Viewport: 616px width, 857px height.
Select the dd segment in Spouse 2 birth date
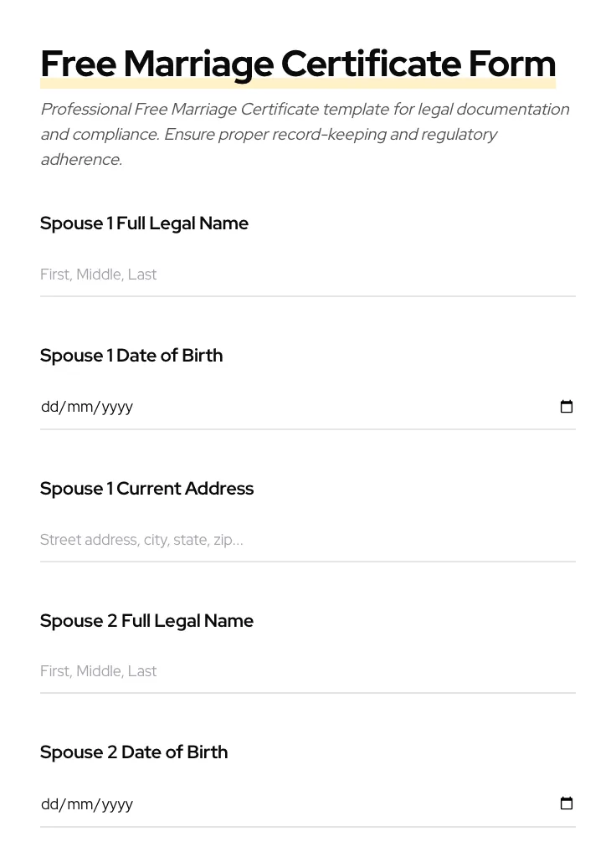coord(49,803)
